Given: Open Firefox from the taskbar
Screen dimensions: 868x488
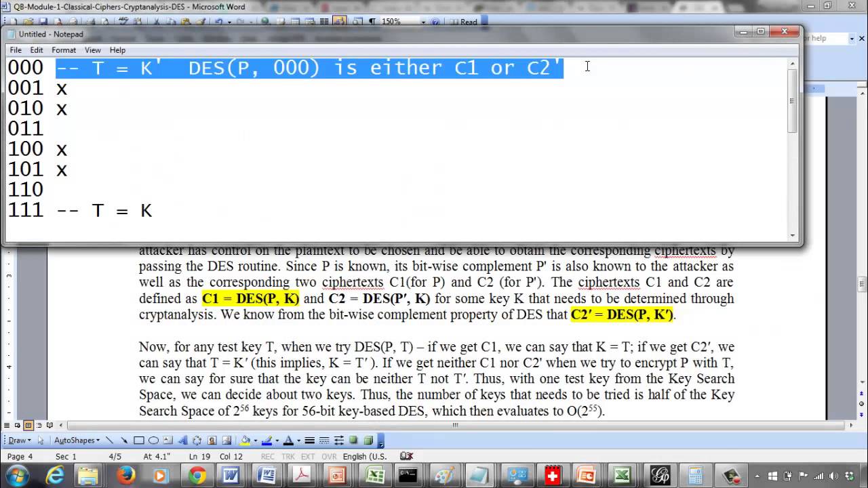Looking at the screenshot, I should [x=125, y=475].
